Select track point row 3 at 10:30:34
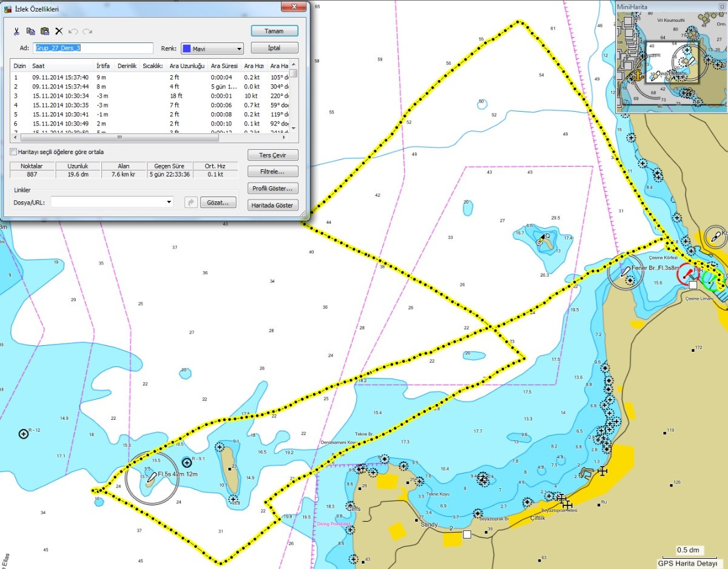The image size is (728, 569). click(150, 96)
